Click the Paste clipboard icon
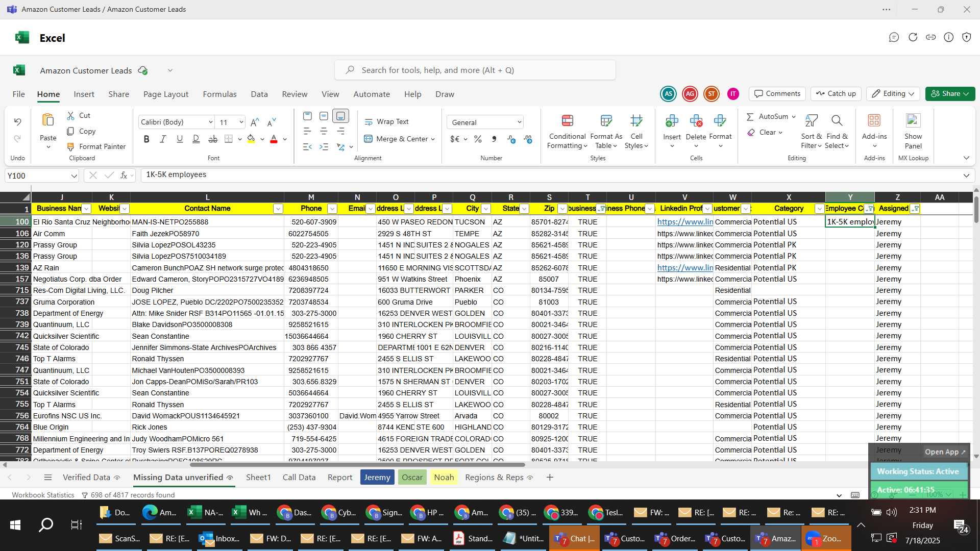The height and width of the screenshot is (551, 980). (48, 120)
